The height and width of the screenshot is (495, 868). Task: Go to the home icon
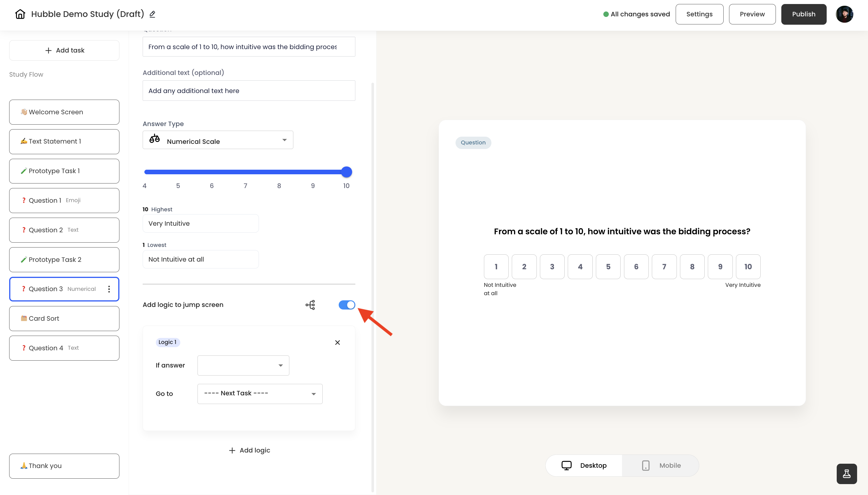coord(20,14)
